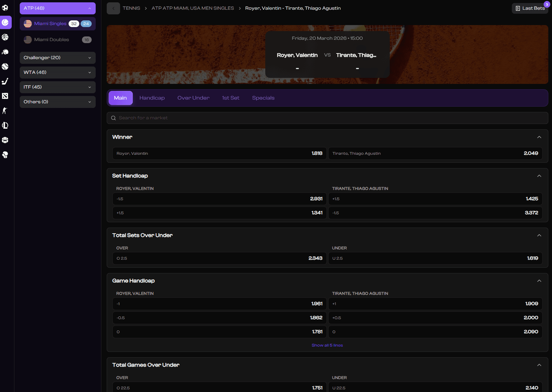Switch to the Handicap tab

click(x=152, y=98)
